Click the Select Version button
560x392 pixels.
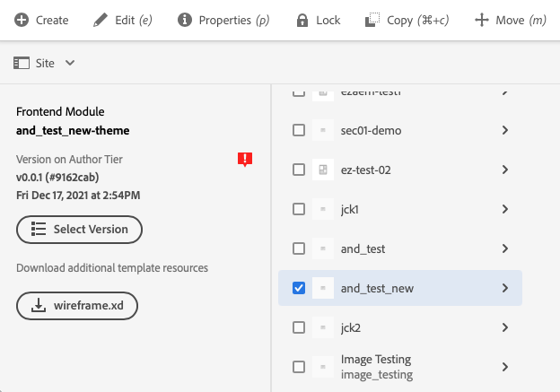(79, 229)
